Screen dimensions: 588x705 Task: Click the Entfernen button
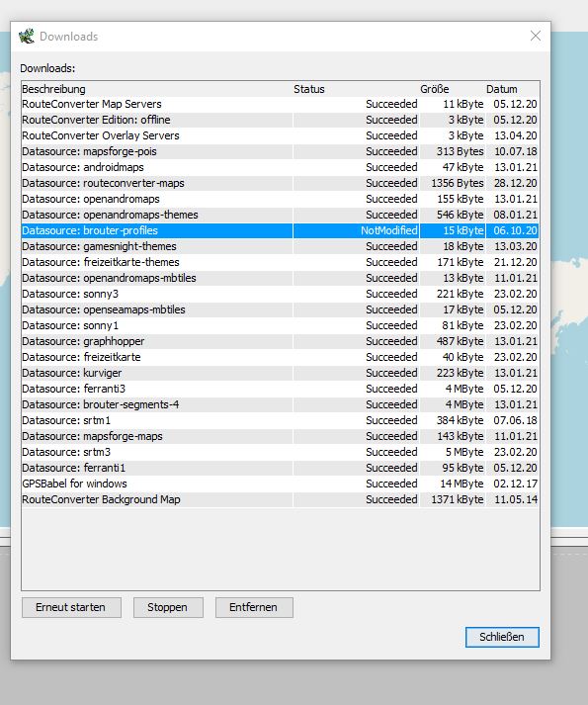point(254,607)
